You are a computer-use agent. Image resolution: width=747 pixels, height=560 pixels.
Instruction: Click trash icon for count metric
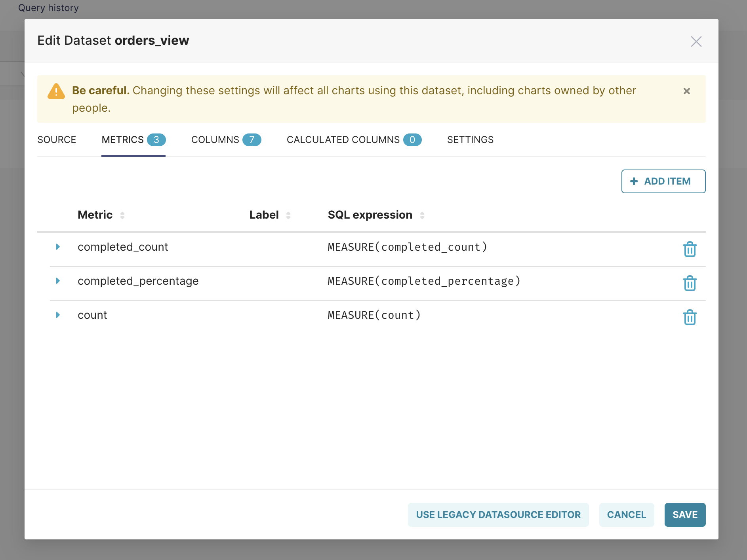pyautogui.click(x=690, y=317)
